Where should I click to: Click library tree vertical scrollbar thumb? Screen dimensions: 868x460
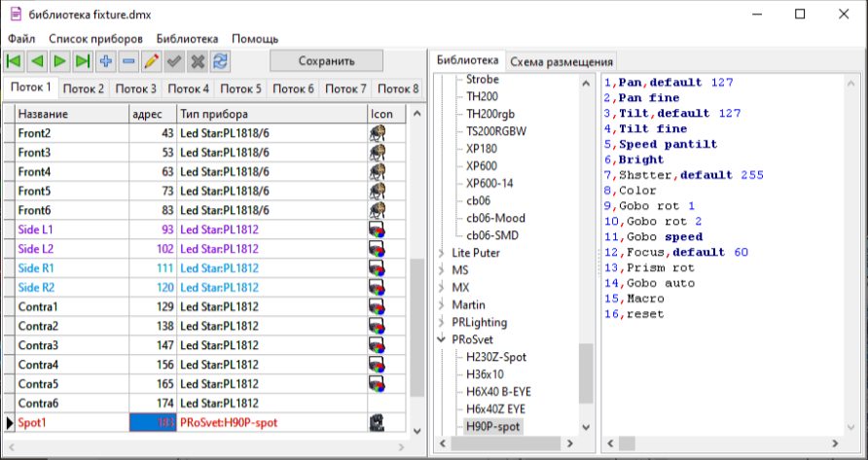pos(586,373)
